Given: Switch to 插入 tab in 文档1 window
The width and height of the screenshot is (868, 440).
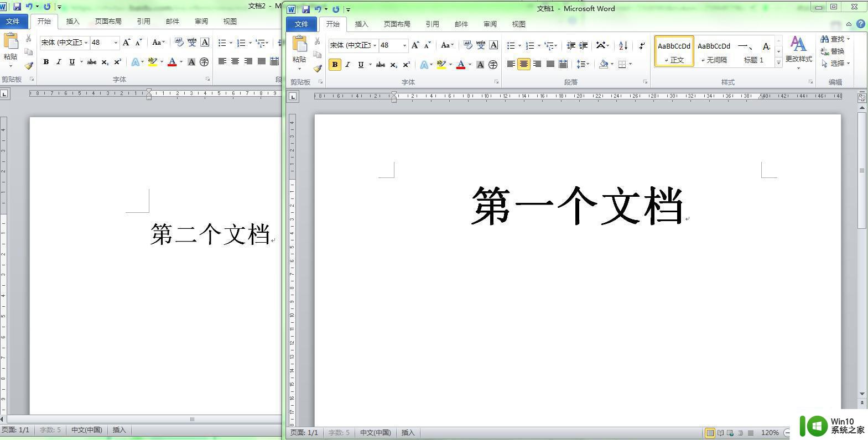Looking at the screenshot, I should click(x=361, y=24).
